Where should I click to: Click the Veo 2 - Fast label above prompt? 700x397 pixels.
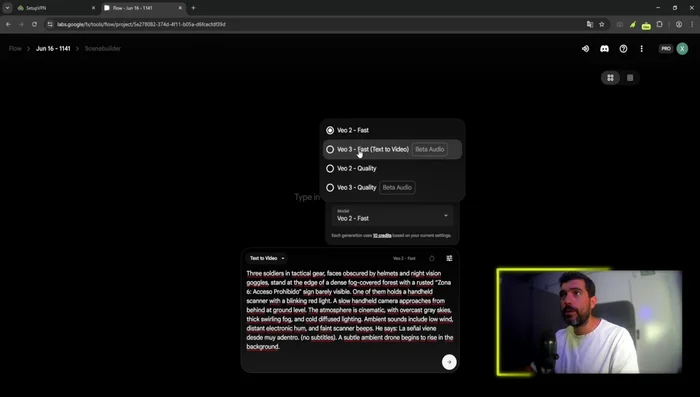point(404,259)
